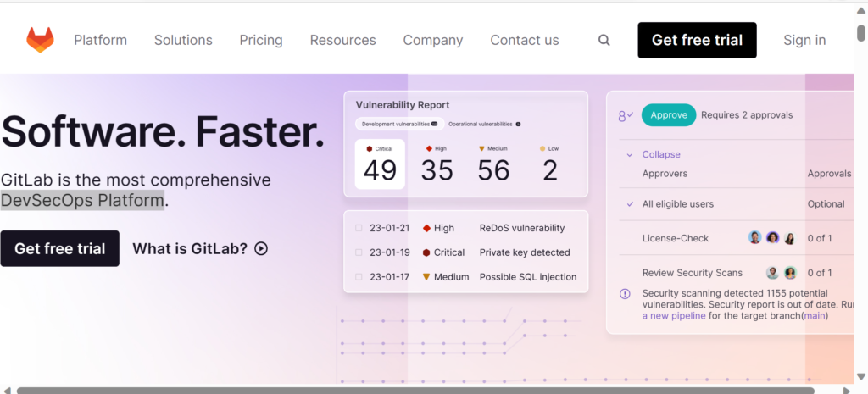This screenshot has height=394, width=868.
Task: Open the search magnifier icon
Action: [x=604, y=40]
